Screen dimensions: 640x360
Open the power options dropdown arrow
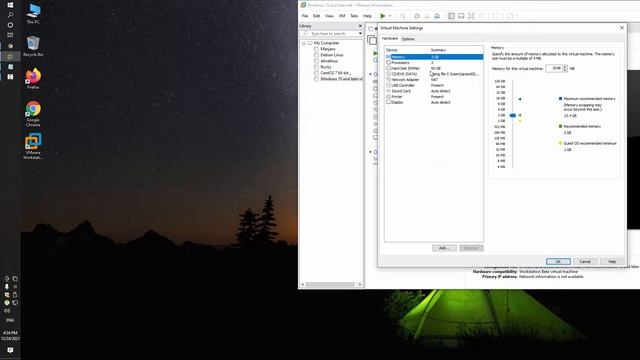[390, 16]
